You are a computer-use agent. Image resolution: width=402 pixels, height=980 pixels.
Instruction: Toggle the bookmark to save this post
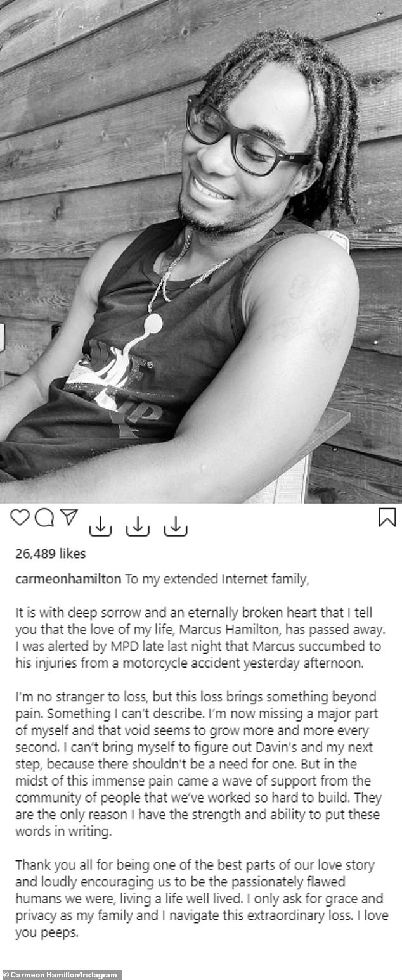pyautogui.click(x=387, y=518)
